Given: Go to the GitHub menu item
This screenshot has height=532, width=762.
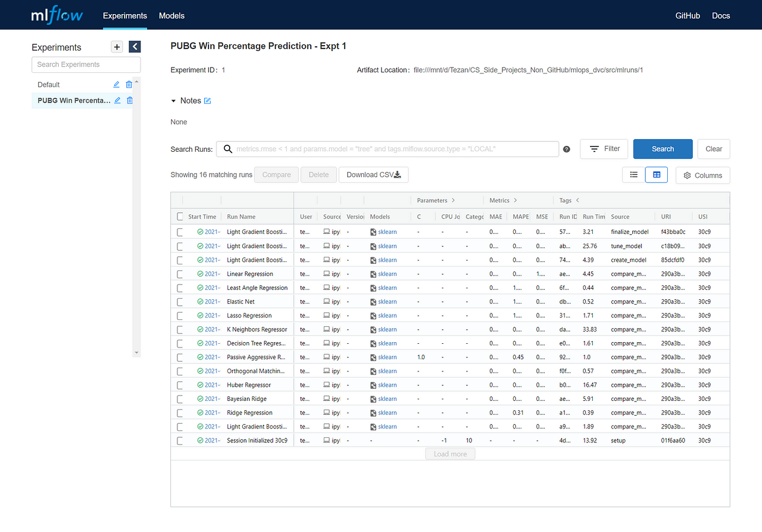Looking at the screenshot, I should point(687,16).
